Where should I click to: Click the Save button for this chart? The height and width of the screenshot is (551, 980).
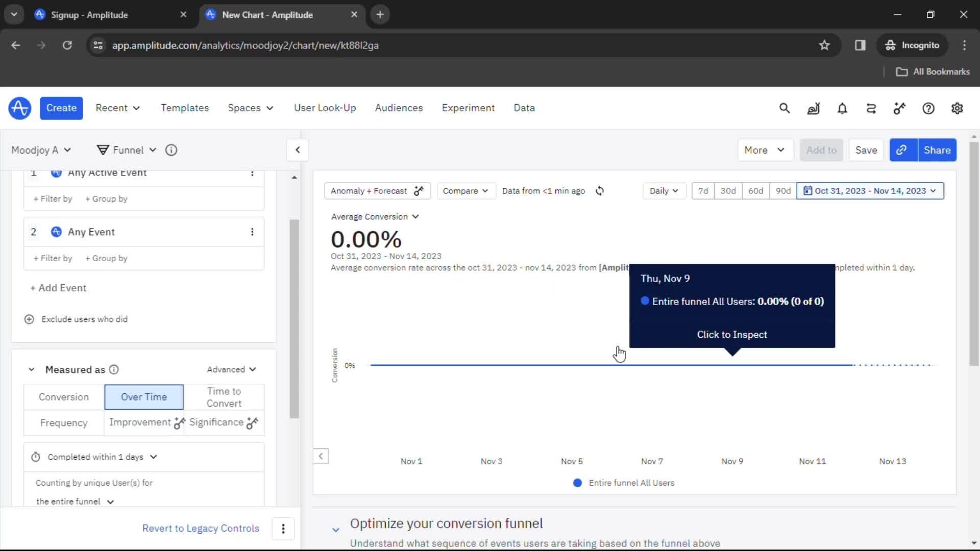click(866, 149)
